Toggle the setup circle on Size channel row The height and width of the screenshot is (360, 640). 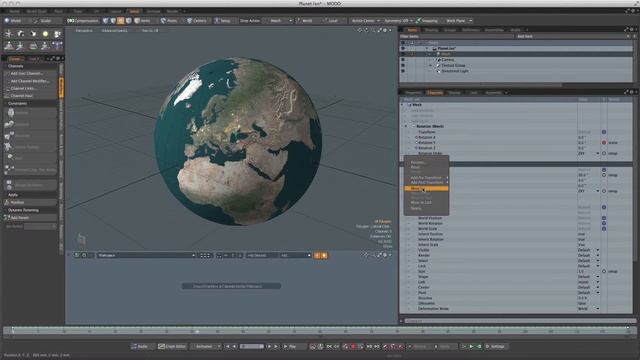pyautogui.click(x=604, y=271)
